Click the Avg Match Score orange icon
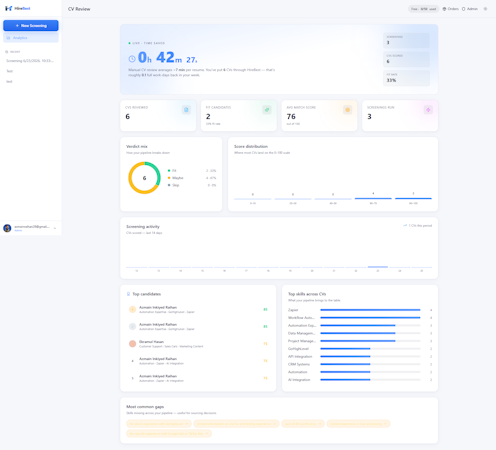This screenshot has height=450, width=496. [x=348, y=110]
